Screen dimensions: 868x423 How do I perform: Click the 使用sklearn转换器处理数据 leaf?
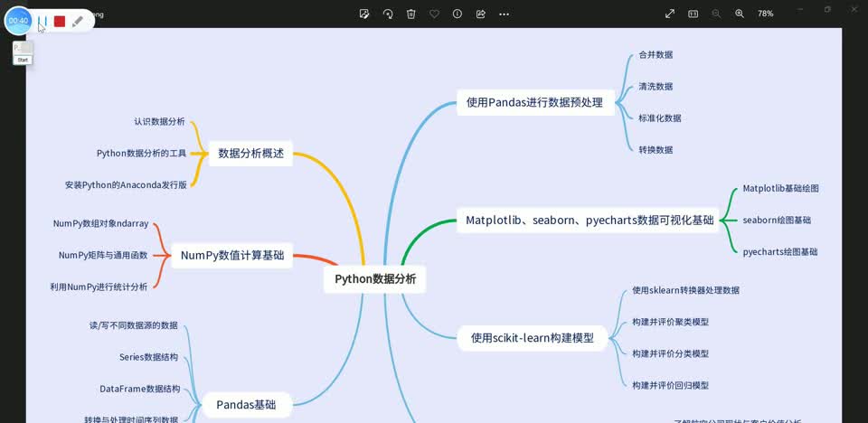coord(686,290)
